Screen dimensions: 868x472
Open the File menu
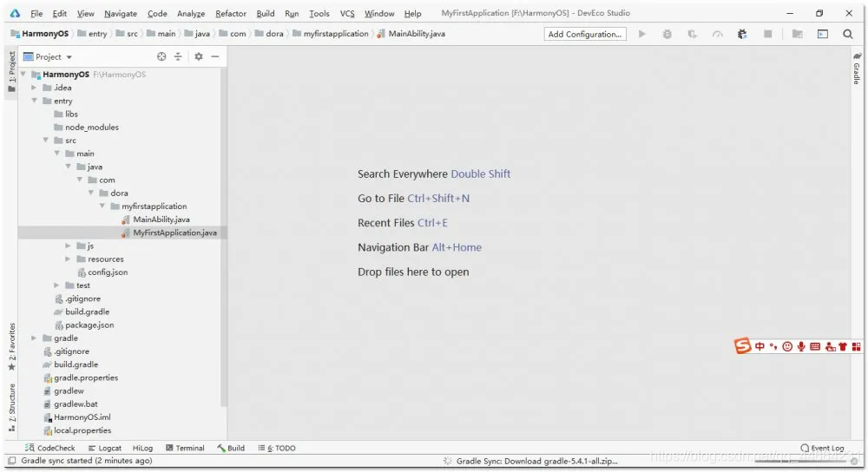point(36,13)
